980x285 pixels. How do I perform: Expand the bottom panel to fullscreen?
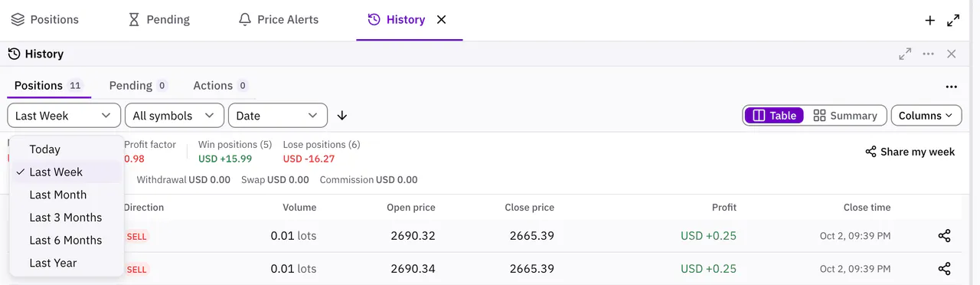coord(953,21)
